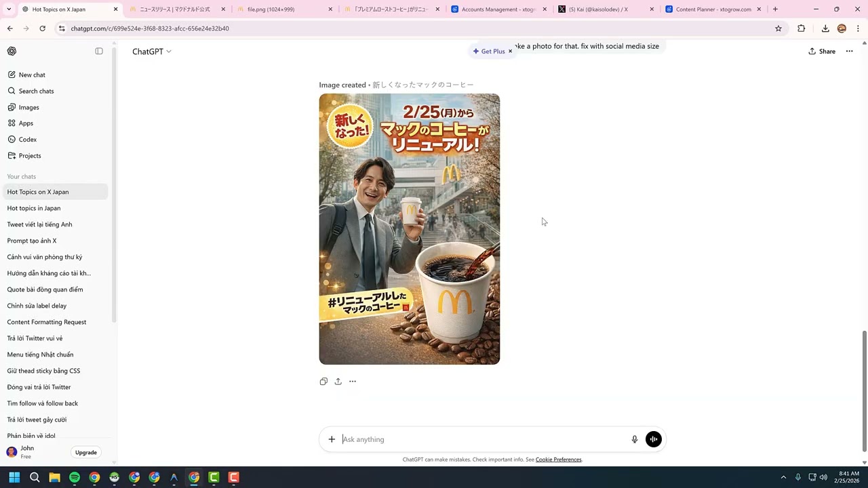Expand the ChatGPT model dropdown
Image resolution: width=868 pixels, height=488 pixels.
pos(152,52)
